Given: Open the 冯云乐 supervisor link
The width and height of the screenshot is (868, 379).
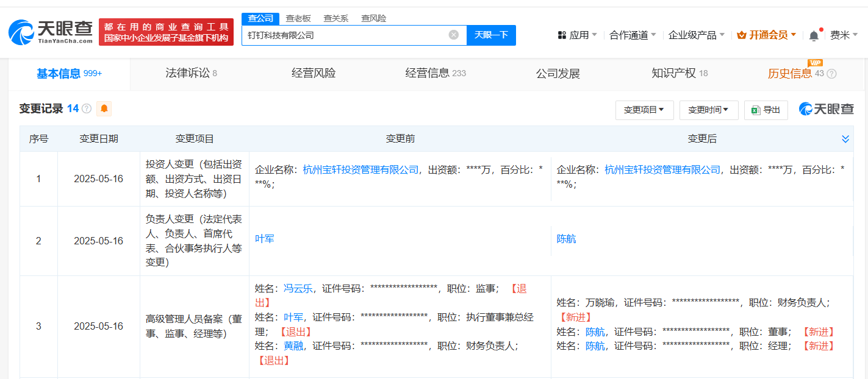Looking at the screenshot, I should pos(298,289).
